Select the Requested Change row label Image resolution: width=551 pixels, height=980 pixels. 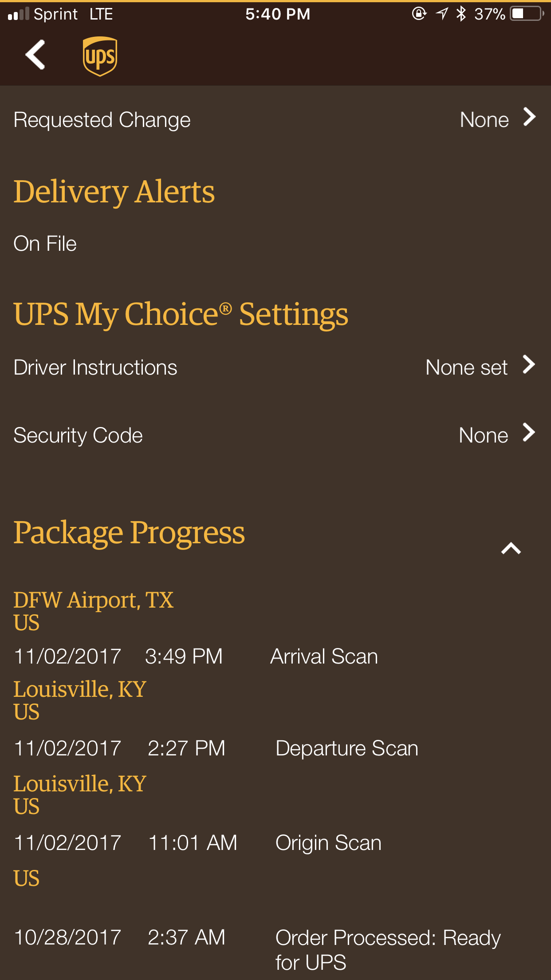(102, 120)
